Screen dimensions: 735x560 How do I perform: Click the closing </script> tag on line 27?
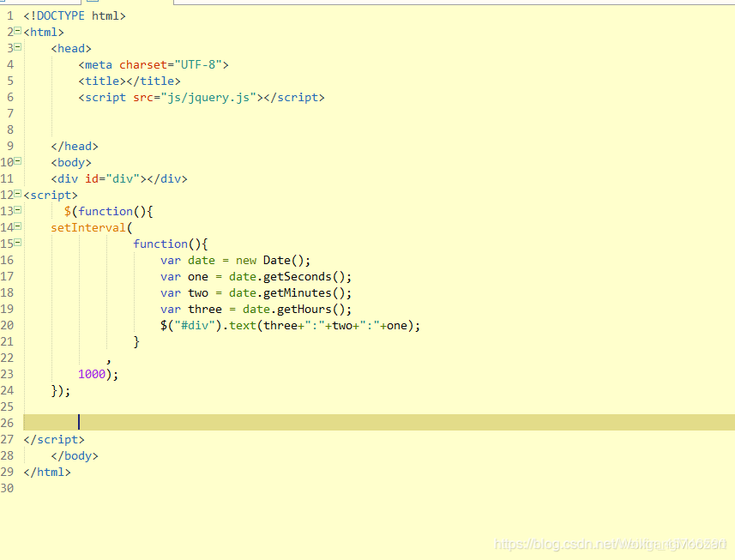coord(54,440)
